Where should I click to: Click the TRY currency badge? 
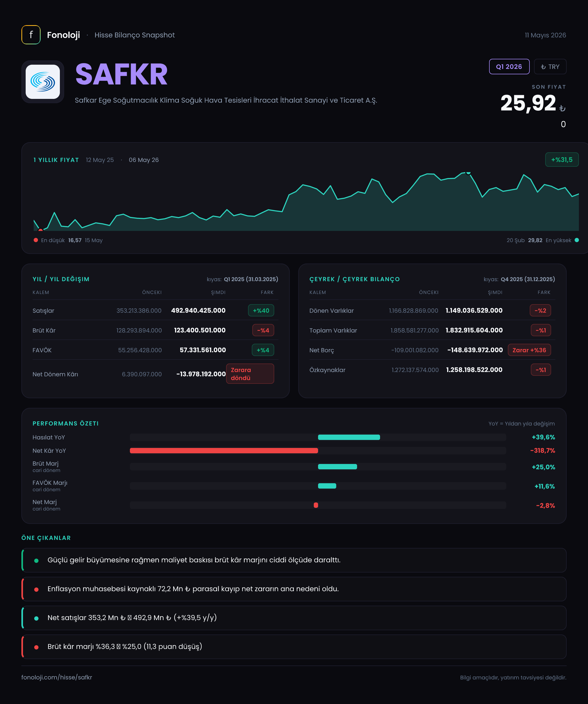coord(550,66)
